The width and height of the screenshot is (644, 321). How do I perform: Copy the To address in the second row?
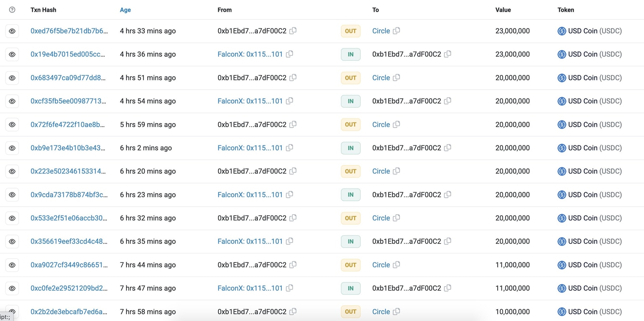pos(447,54)
